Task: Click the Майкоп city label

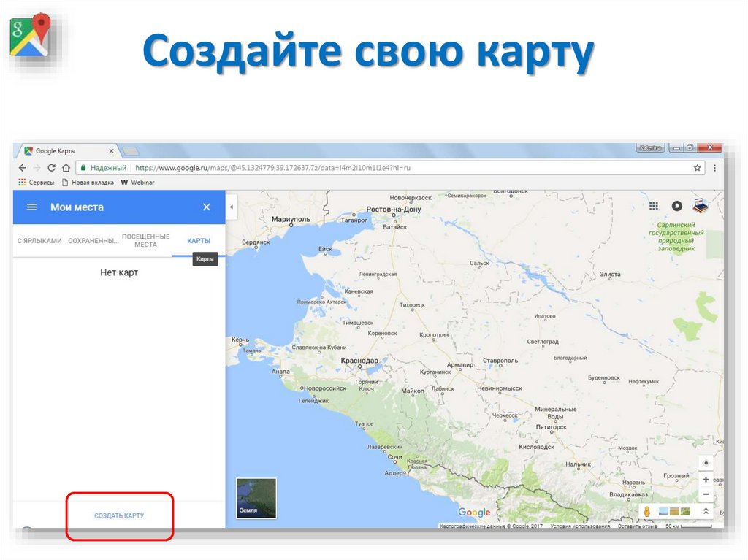Action: pyautogui.click(x=412, y=391)
